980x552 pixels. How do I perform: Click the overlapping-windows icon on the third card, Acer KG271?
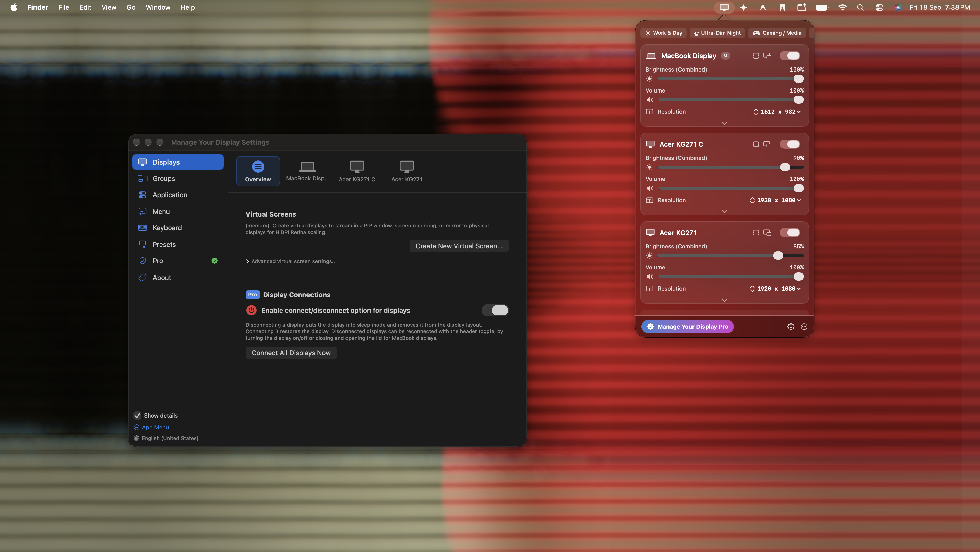[x=767, y=233]
